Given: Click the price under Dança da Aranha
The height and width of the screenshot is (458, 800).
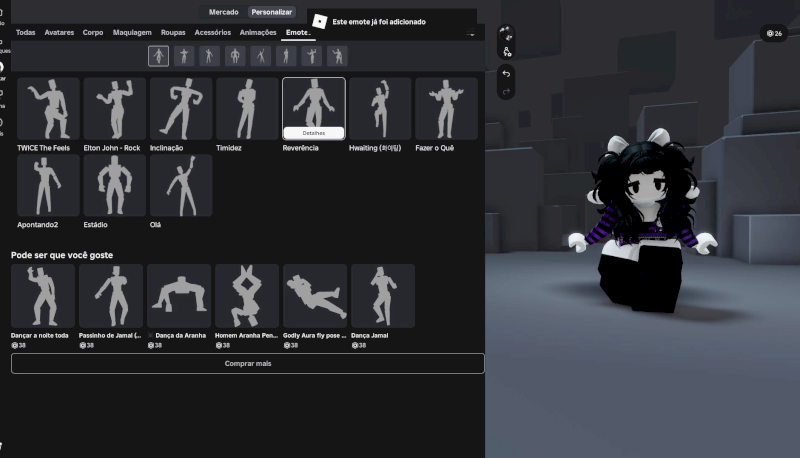Looking at the screenshot, I should (x=155, y=345).
